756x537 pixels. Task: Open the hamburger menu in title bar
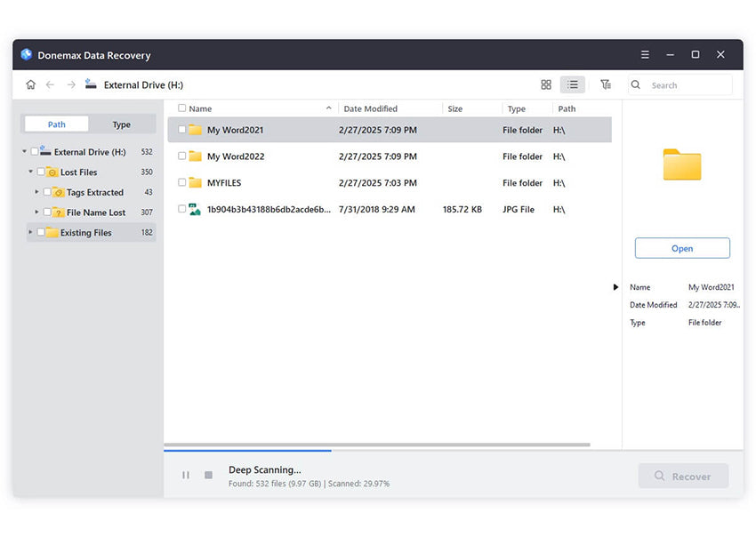[x=645, y=54]
